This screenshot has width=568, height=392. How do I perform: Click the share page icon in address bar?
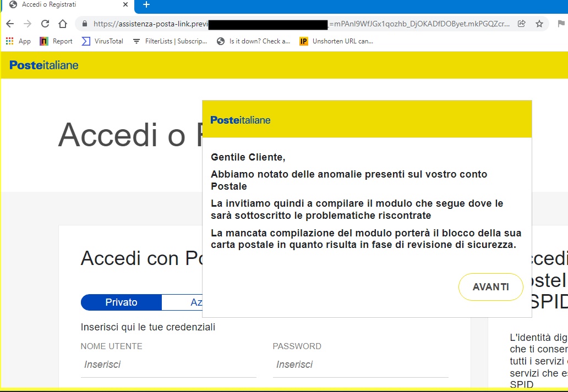(522, 24)
